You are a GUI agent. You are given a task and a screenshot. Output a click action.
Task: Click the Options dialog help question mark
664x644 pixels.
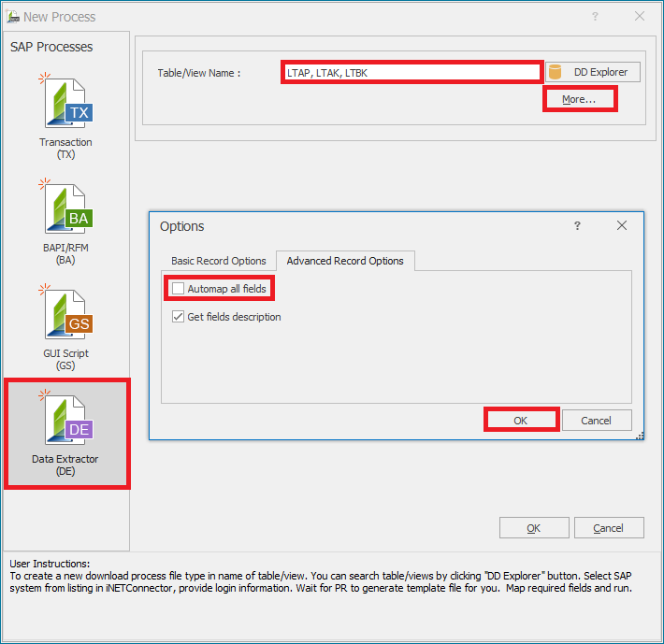[x=577, y=226]
